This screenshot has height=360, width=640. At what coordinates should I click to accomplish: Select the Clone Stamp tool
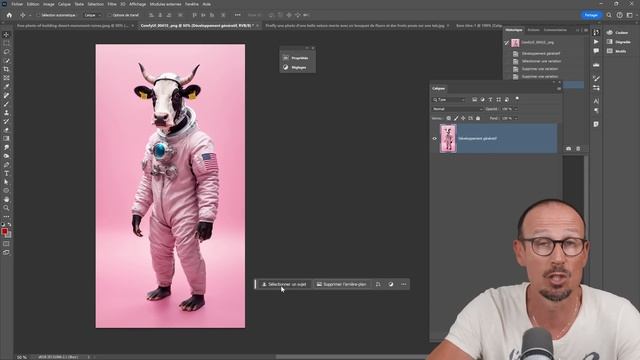click(6, 113)
